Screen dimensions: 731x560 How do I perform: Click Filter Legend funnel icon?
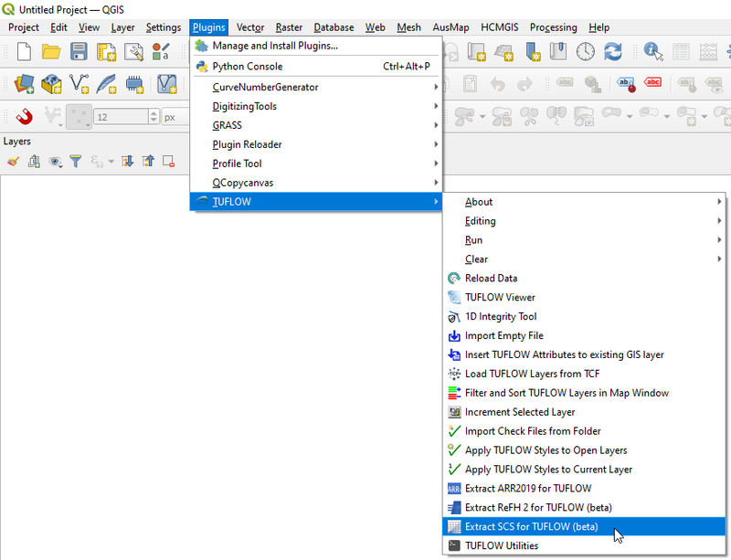pyautogui.click(x=76, y=162)
